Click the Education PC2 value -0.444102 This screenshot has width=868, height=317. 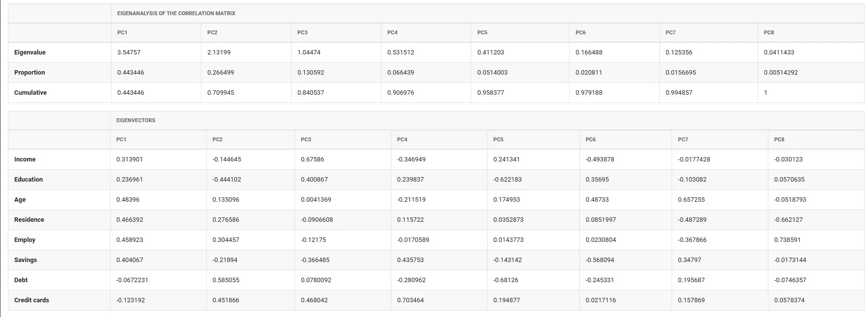pyautogui.click(x=227, y=180)
